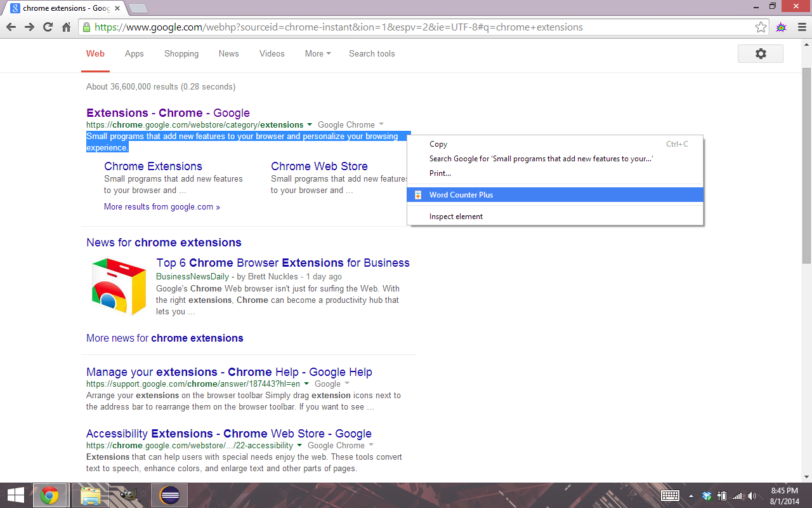Viewport: 812px width, 508px height.
Task: Click the Word Counter Plus icon in context menu
Action: 418,195
